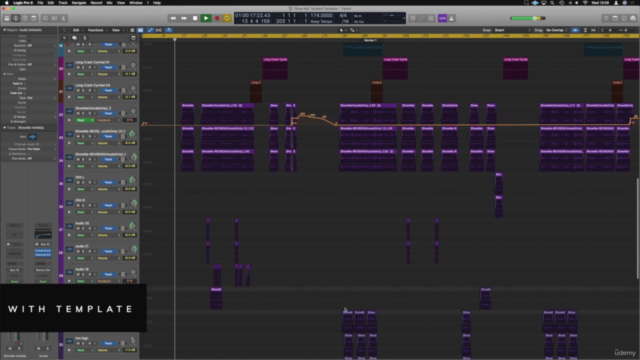The width and height of the screenshot is (640, 360).
Task: Open global tracks configuration button
Action: (x=133, y=38)
